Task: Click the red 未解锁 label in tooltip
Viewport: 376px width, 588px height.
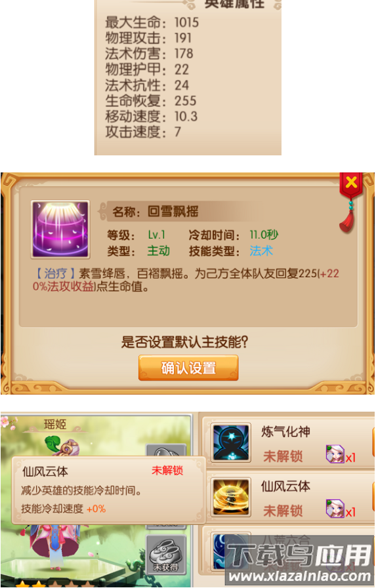Action: (x=167, y=470)
